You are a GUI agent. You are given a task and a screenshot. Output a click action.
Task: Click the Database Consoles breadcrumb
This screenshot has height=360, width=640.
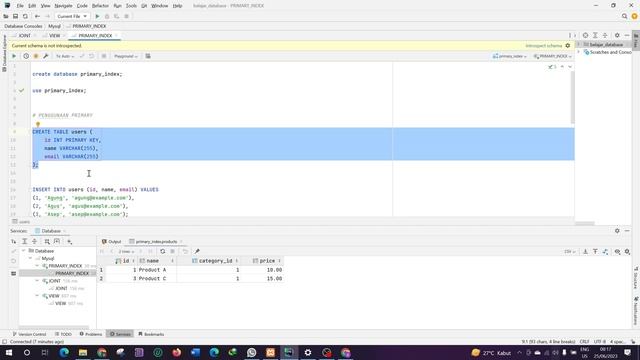coord(23,26)
